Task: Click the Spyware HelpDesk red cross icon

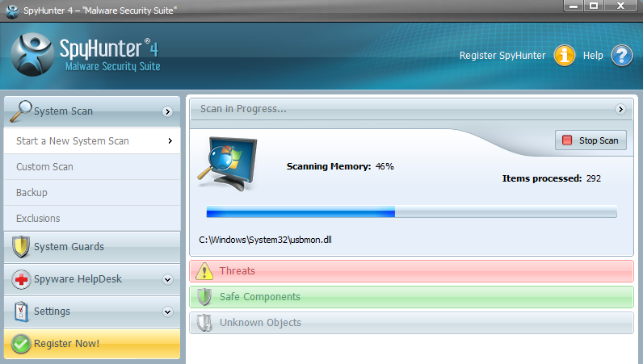Action: tap(21, 279)
